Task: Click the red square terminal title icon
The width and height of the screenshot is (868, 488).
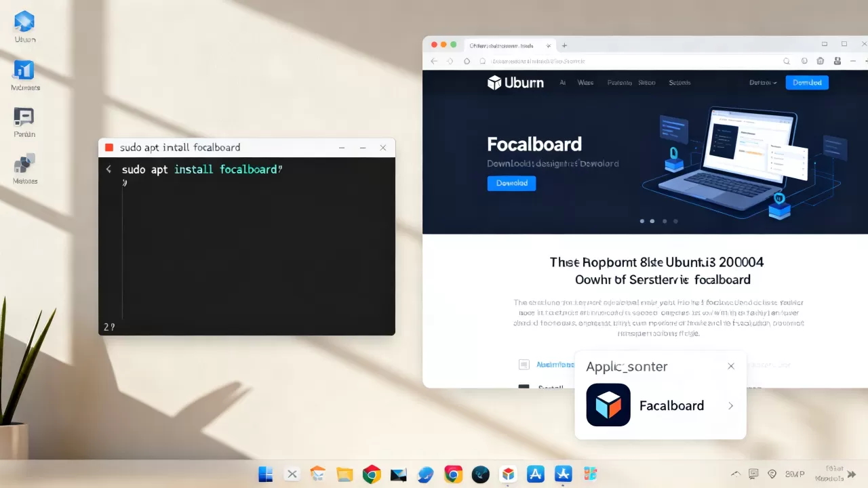Action: 109,148
